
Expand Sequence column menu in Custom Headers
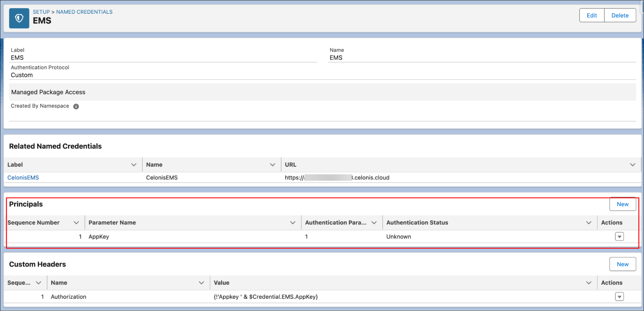39,283
